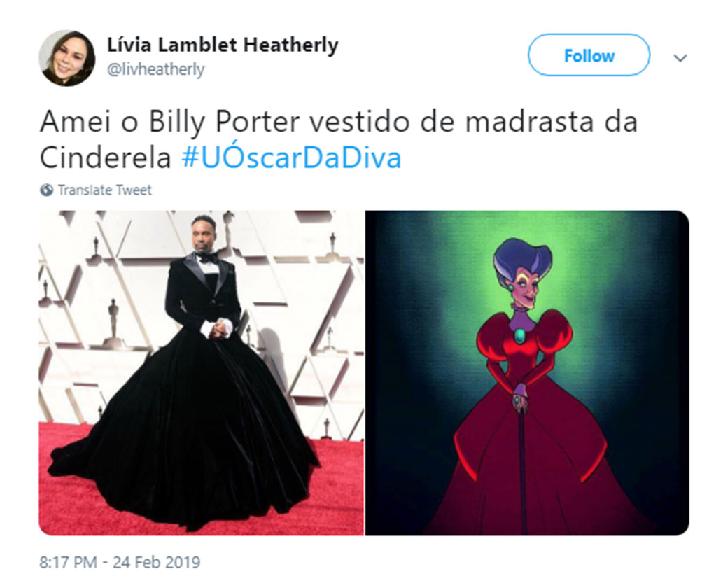Click the bow tie in the left photo

click(206, 258)
